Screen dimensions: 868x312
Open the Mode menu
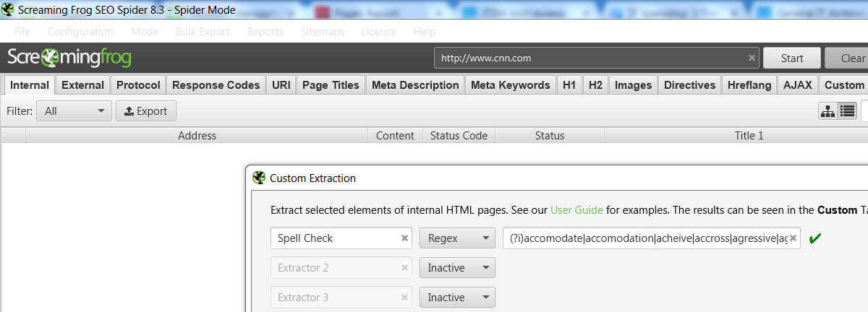click(x=145, y=32)
